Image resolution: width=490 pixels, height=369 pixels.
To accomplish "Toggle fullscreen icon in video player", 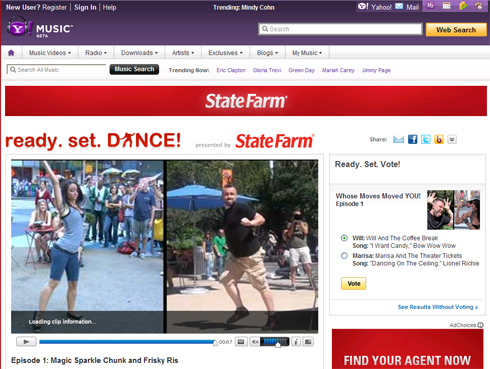I will [308, 342].
